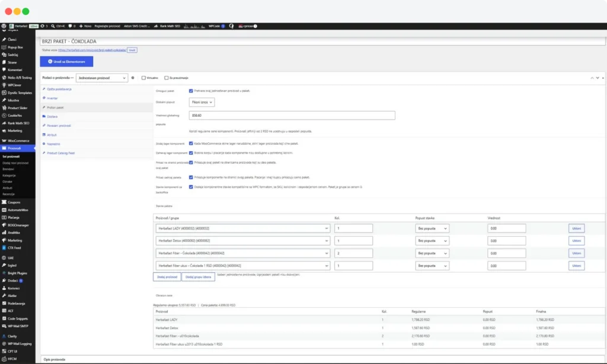Image resolution: width=607 pixels, height=364 pixels.
Task: Enable the Virtualno checkbox
Action: pos(143,78)
